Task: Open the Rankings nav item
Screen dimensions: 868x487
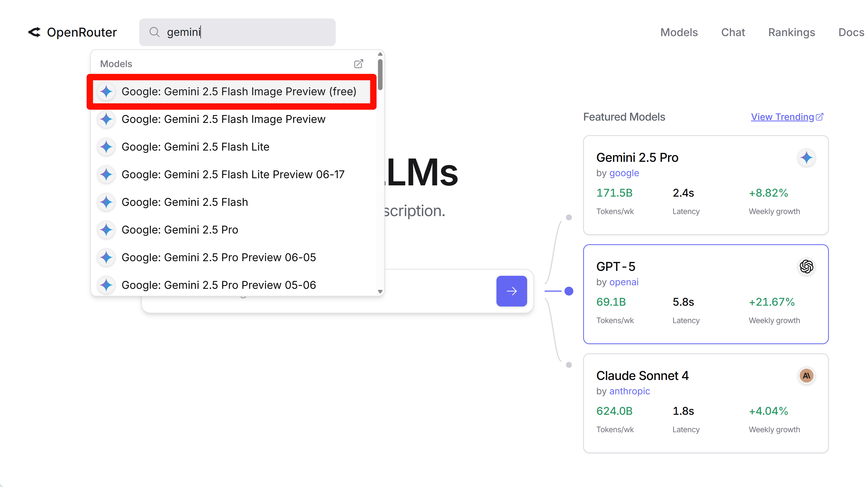Action: click(x=791, y=32)
